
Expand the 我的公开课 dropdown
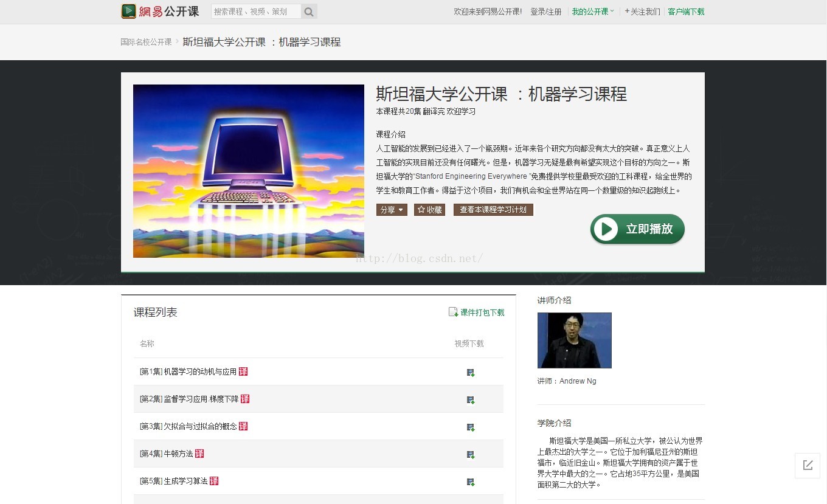coord(593,12)
